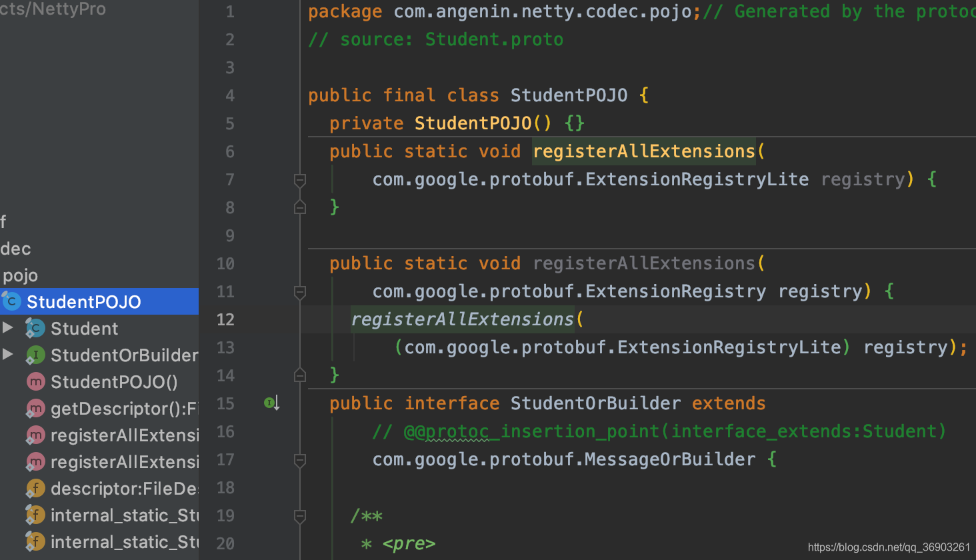This screenshot has width=976, height=560.
Task: Click the Student nested class icon
Action: pos(35,328)
